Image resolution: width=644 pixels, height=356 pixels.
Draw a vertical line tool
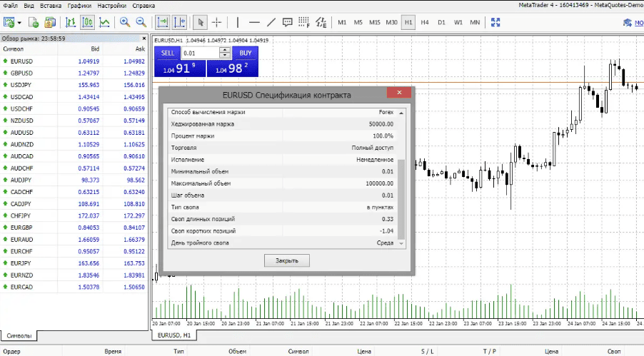[237, 22]
